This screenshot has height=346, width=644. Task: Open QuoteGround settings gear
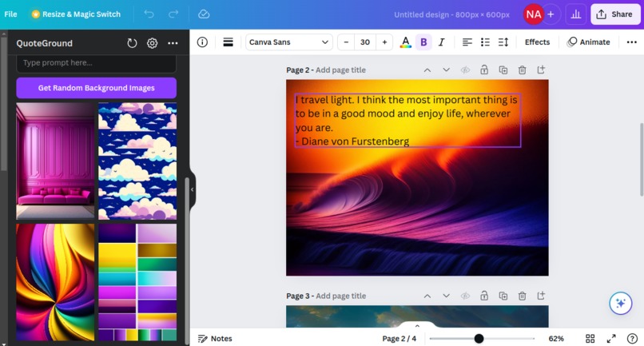click(x=153, y=43)
